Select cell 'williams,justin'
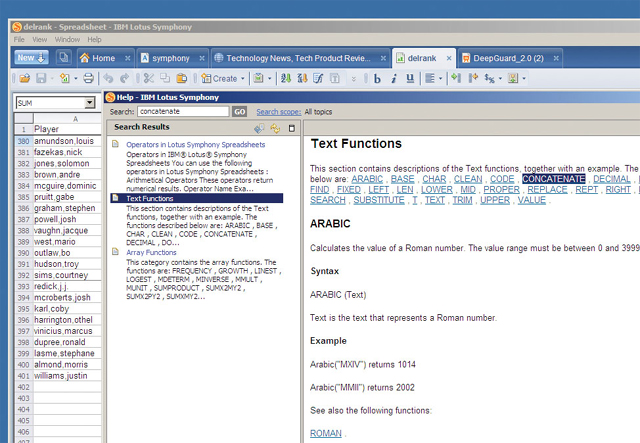The width and height of the screenshot is (640, 443). (67, 376)
